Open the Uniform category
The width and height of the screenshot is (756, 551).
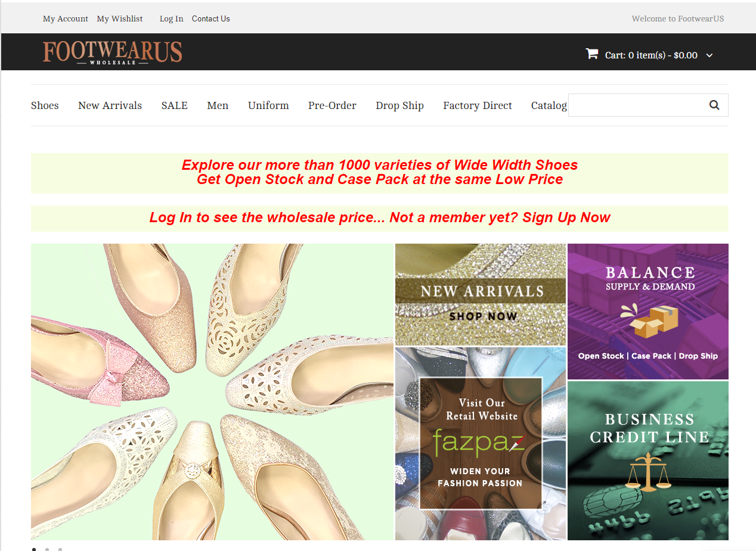(268, 105)
